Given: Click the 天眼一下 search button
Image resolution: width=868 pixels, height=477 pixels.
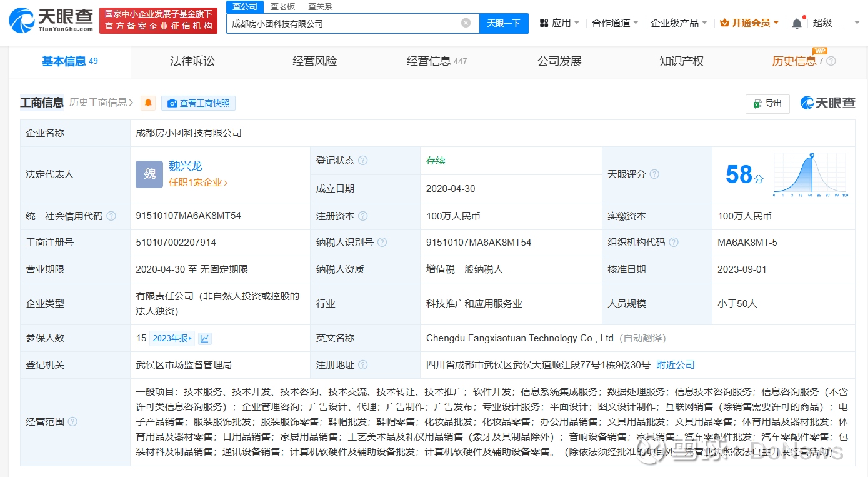Looking at the screenshot, I should click(x=504, y=23).
